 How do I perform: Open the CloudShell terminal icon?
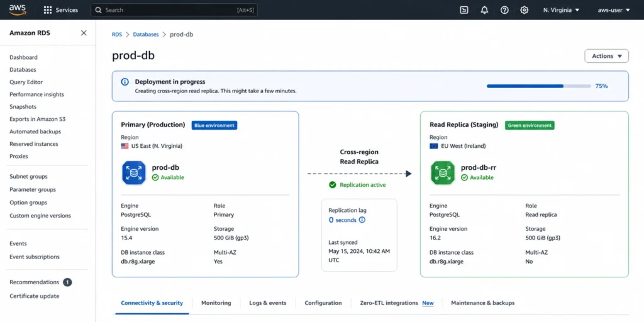464,10
